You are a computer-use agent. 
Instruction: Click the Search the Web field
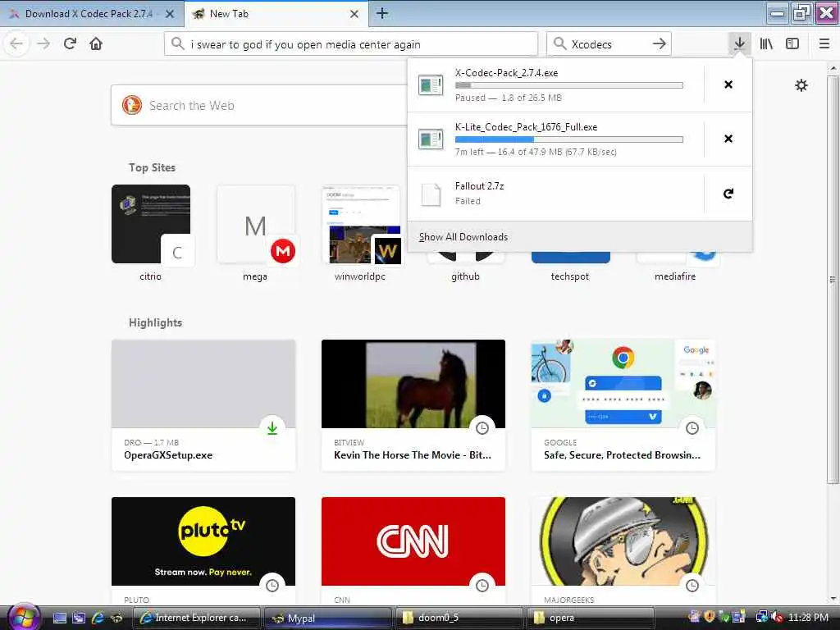(259, 105)
